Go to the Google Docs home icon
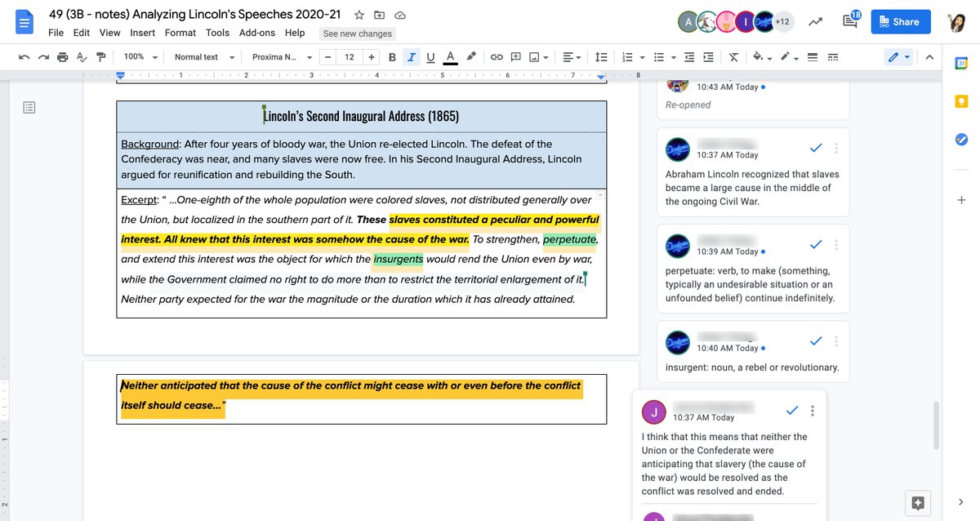This screenshot has width=980, height=521. click(25, 22)
